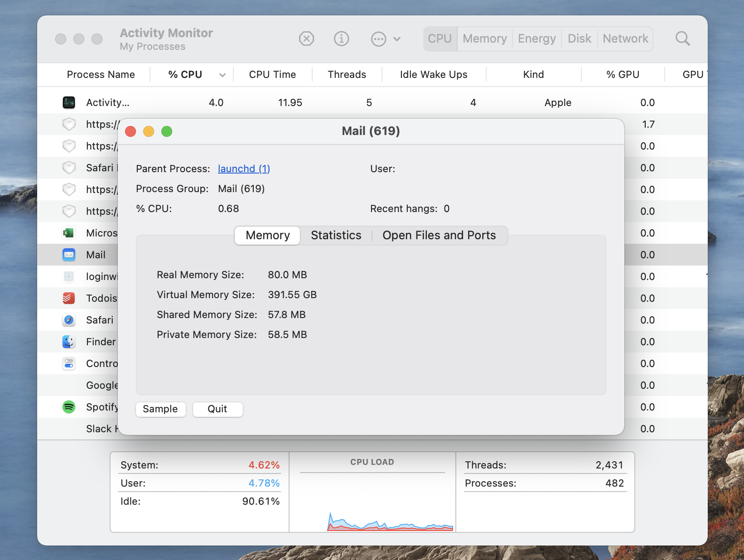
Task: Click the Idle 90.61% value
Action: pos(261,501)
